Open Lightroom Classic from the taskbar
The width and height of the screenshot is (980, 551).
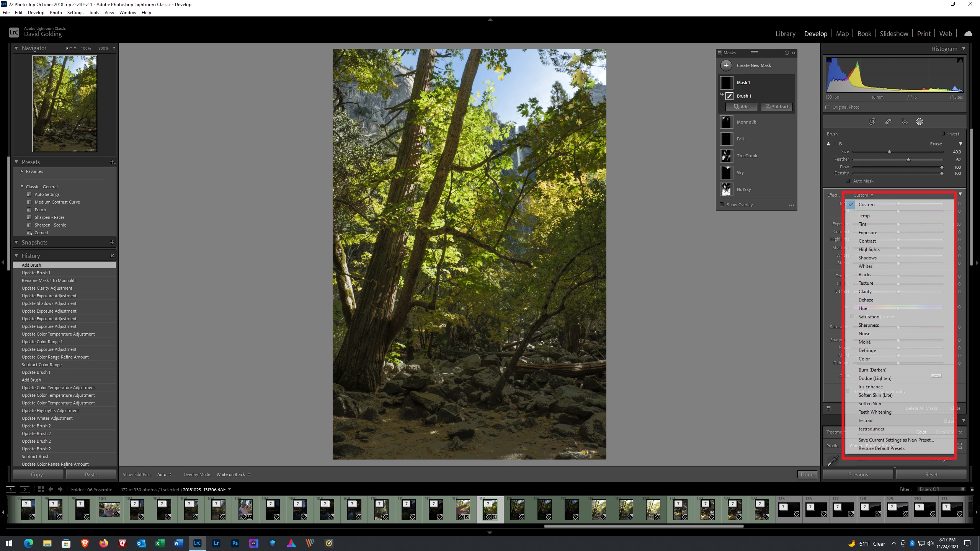197,543
